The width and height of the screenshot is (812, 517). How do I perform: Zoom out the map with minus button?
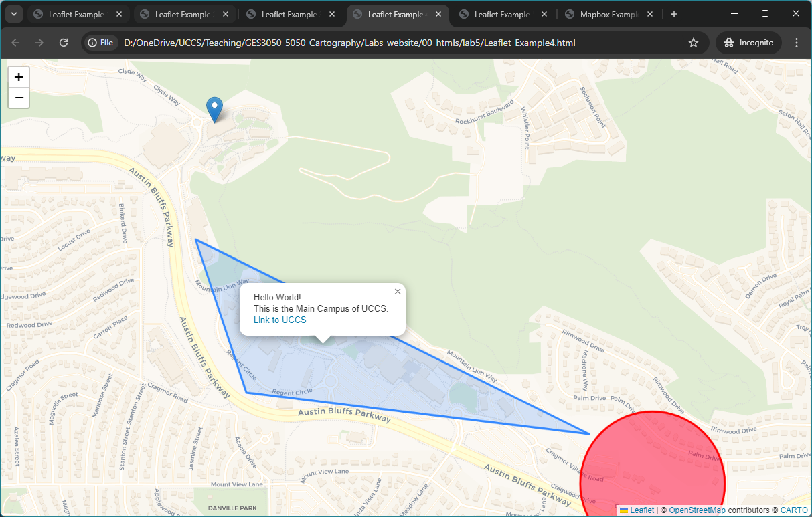tap(19, 98)
